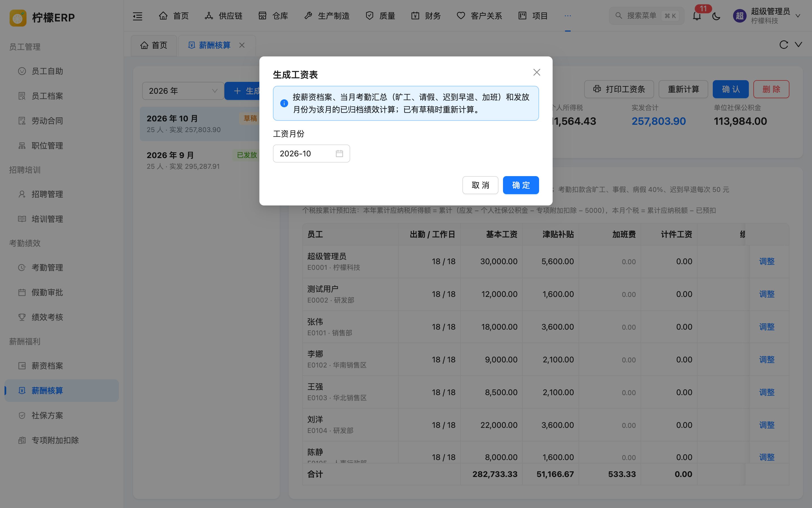The height and width of the screenshot is (508, 812).
Task: Open the notification bell
Action: pos(697,16)
